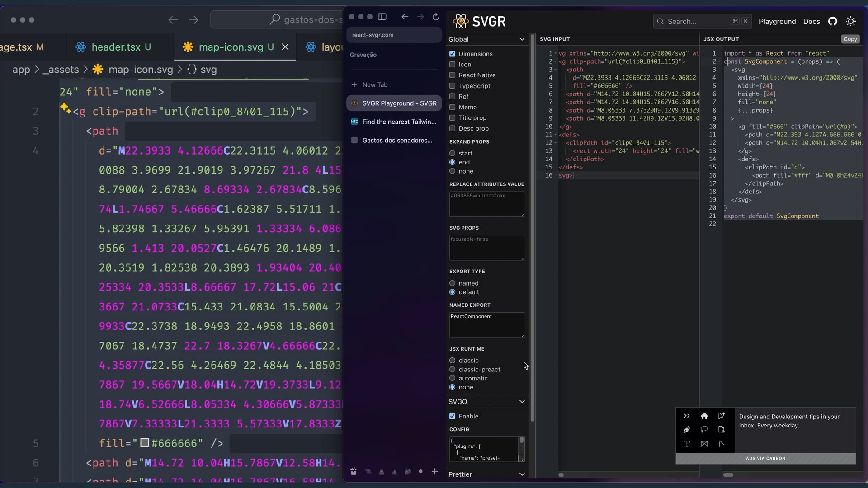Viewport: 868px width, 488px height.
Task: Click the #666666 fill color swatch
Action: pos(145,443)
